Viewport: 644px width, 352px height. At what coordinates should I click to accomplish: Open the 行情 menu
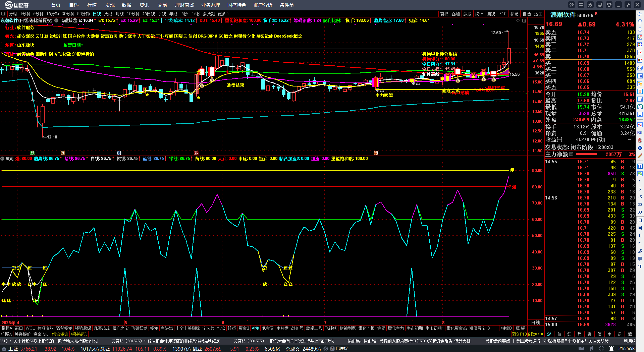(92, 5)
